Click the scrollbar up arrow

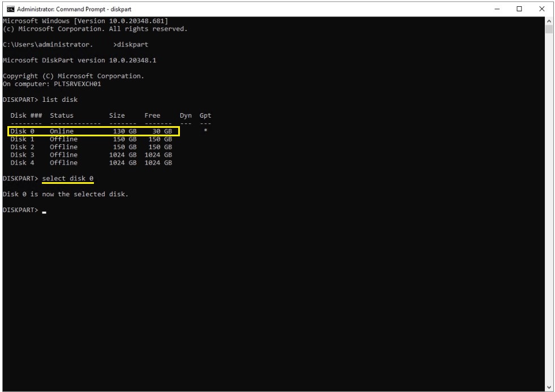click(x=549, y=21)
